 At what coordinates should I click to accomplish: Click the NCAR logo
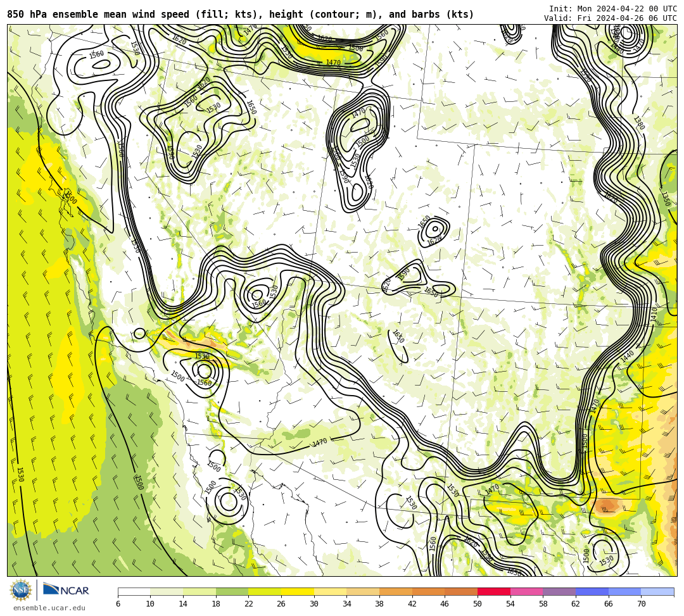[x=66, y=590]
